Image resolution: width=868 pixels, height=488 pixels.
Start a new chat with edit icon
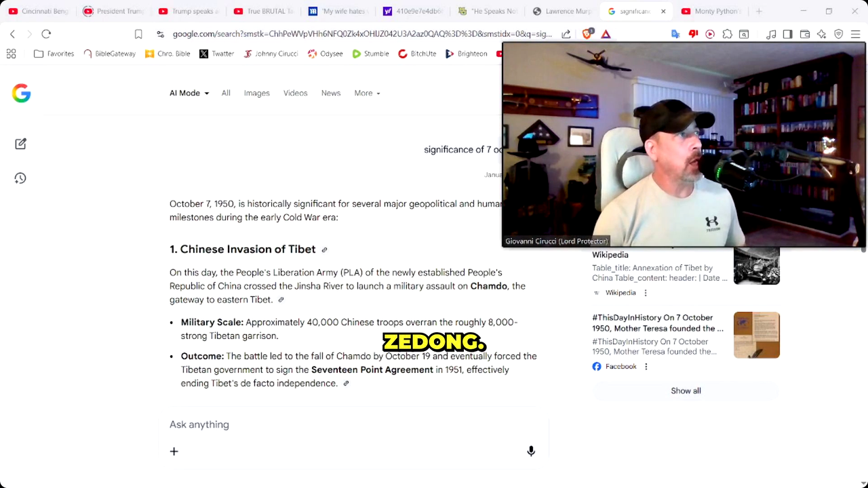20,144
